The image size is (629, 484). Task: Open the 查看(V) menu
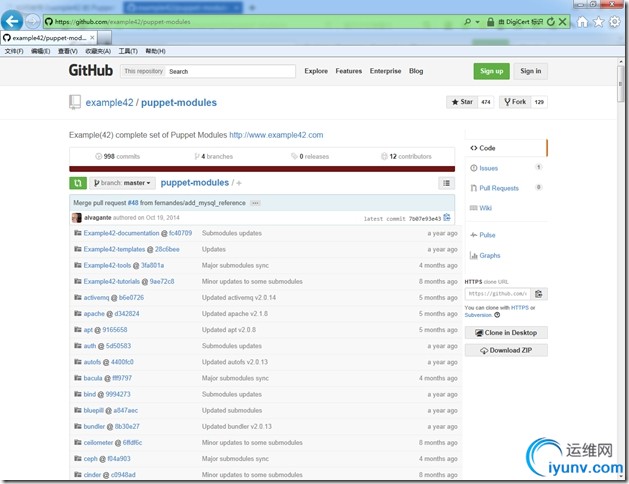click(67, 51)
